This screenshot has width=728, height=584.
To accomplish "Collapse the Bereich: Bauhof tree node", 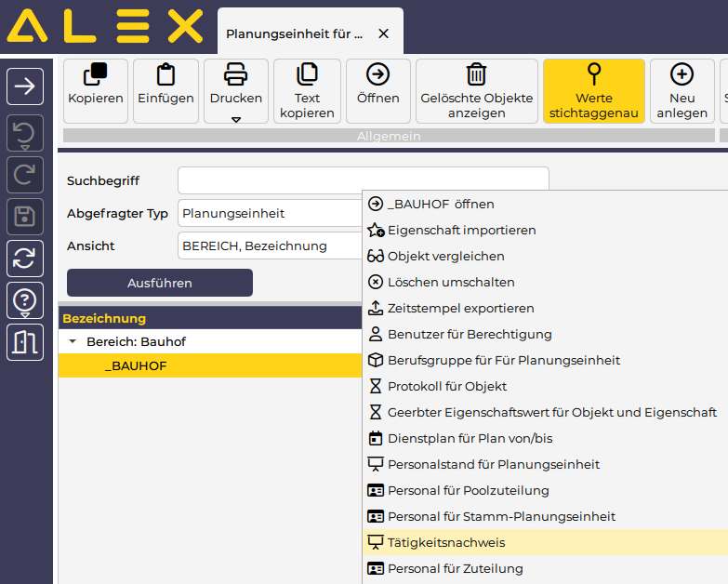I will [x=73, y=342].
